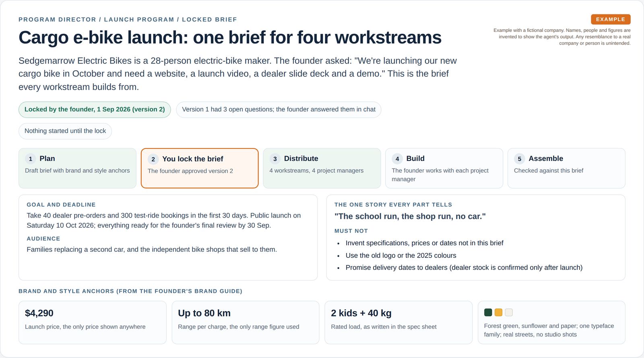Click 'Launch price, the only price shown anywhere'
This screenshot has width=644, height=358.
(x=85, y=327)
